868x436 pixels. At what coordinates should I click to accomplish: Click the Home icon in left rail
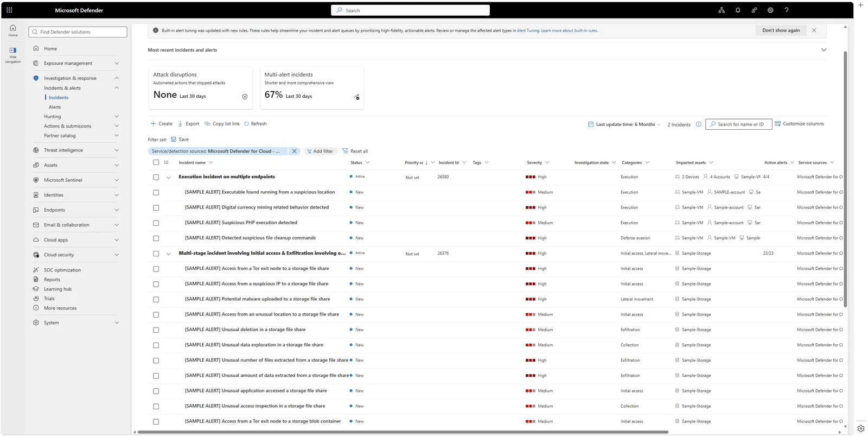[x=13, y=28]
